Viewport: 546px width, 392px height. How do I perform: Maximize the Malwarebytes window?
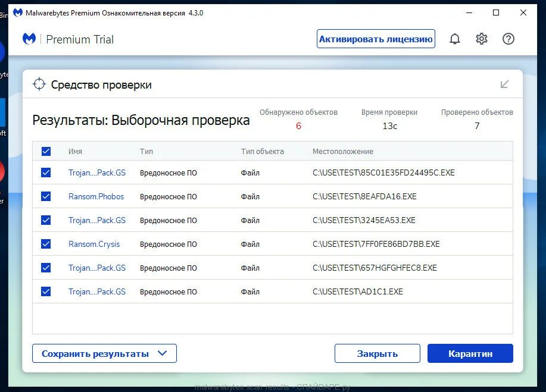[x=496, y=13]
